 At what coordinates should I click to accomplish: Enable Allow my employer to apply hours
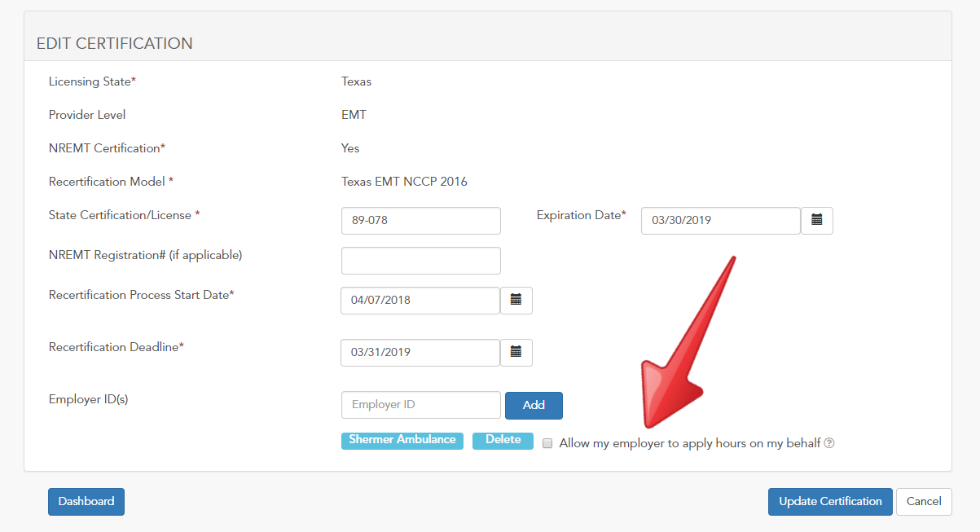point(547,442)
